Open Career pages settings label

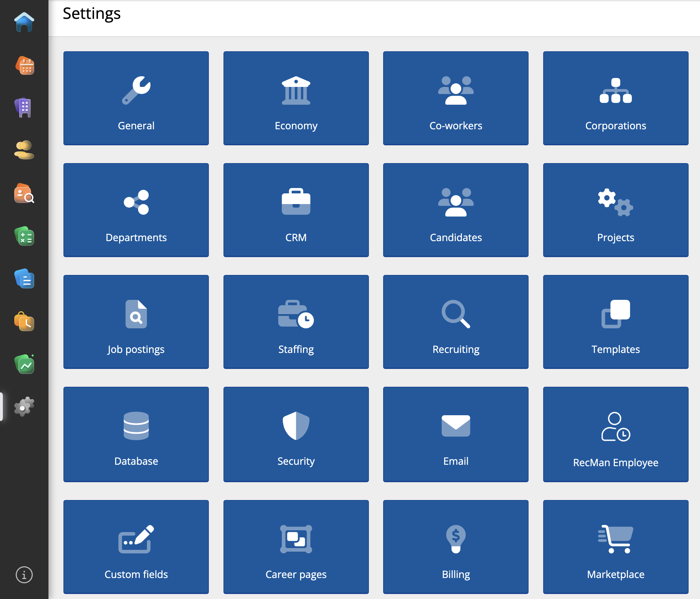coord(296,574)
